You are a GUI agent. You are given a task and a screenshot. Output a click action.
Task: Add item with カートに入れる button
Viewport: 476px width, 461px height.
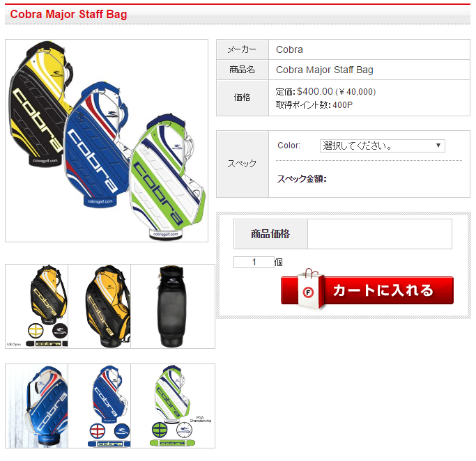click(367, 290)
